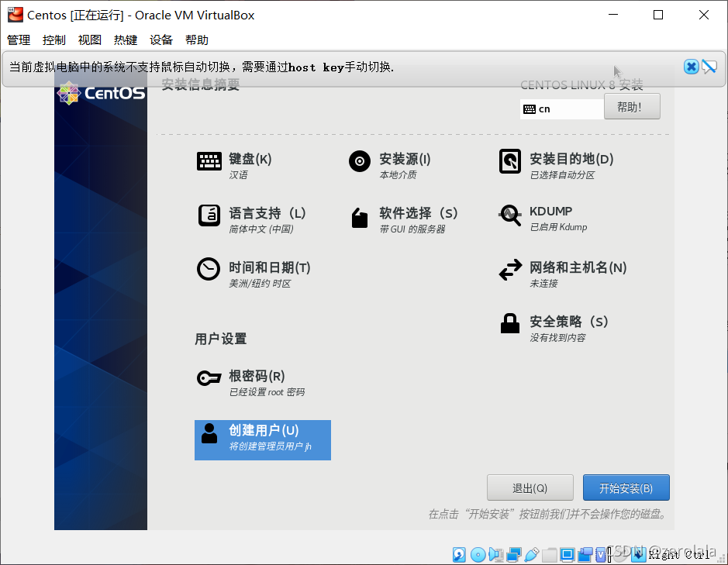
Task: Click the VirtualBox window title icon
Action: 16,15
